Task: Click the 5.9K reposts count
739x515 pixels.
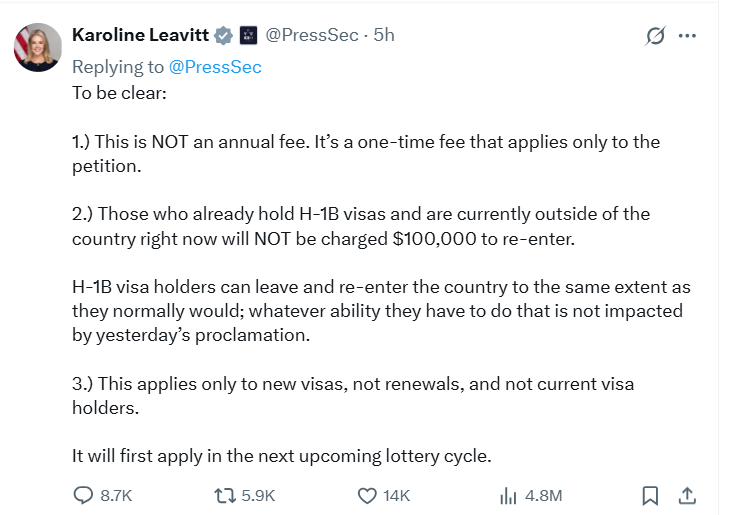Action: pos(259,495)
